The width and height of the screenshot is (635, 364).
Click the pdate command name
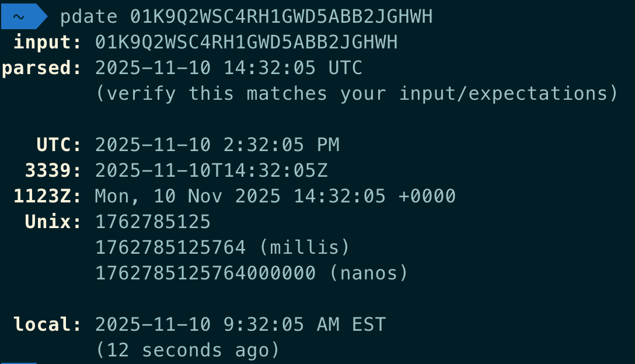coord(89,17)
